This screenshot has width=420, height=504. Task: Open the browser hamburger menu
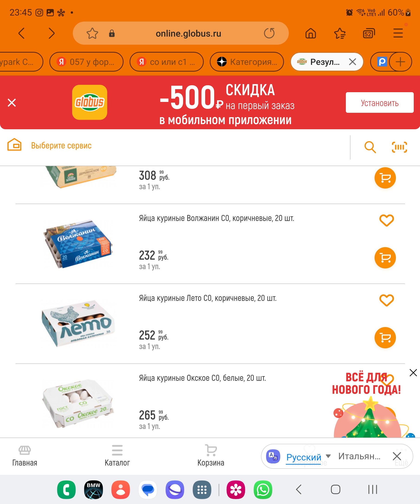point(398,33)
